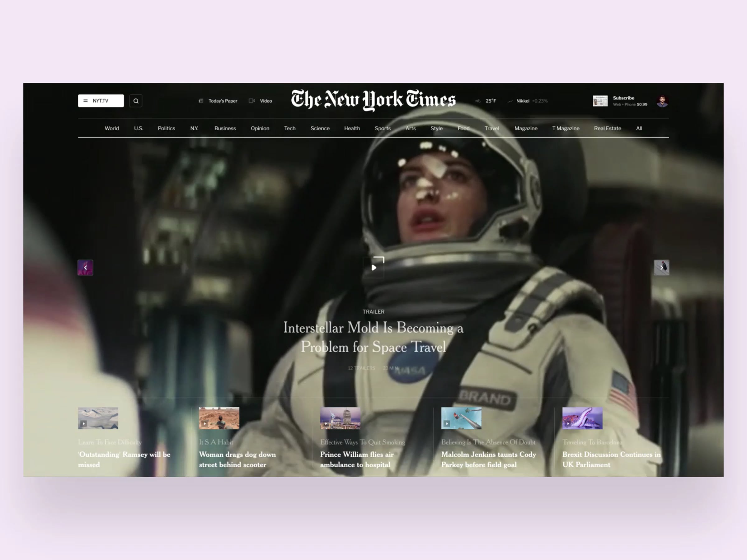Screen dimensions: 747x560
Task: Open the Interstellar Mold headline
Action: 374,337
